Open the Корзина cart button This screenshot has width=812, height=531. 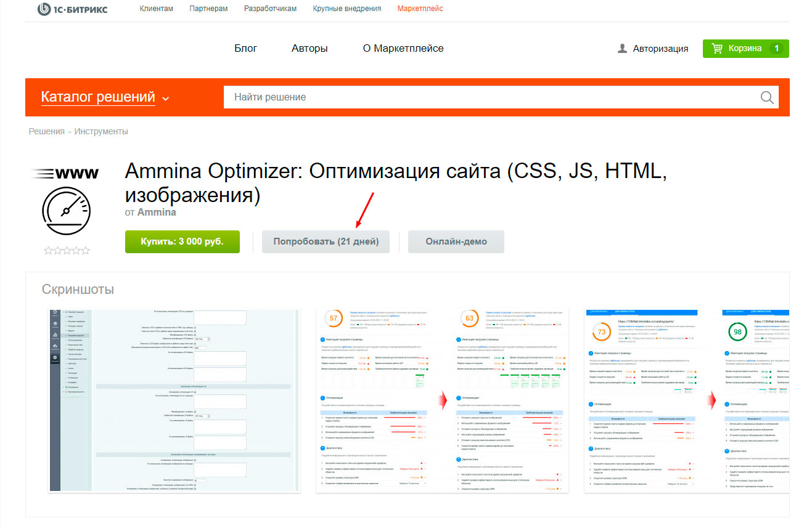745,49
